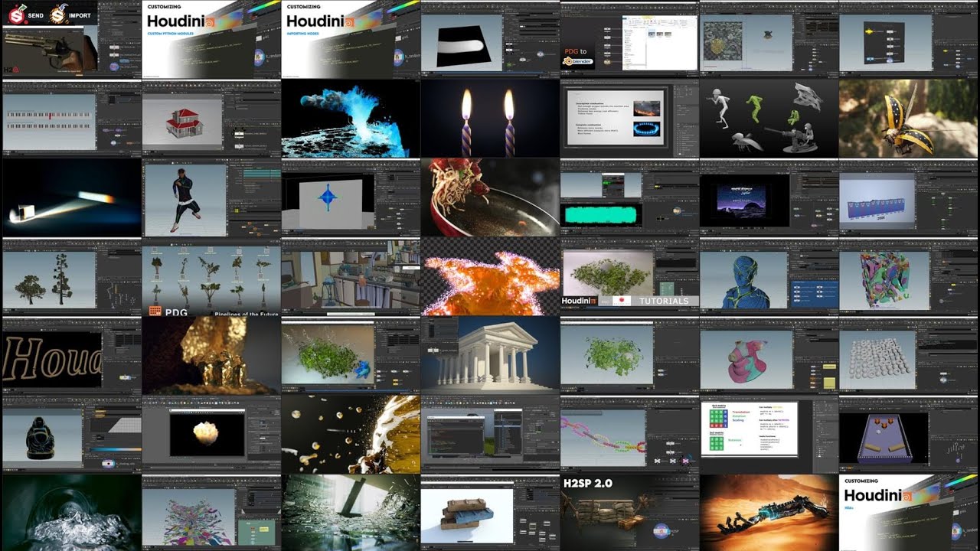Click the Substance Painter Send icon
This screenshot has width=980, height=551.
pos(15,15)
